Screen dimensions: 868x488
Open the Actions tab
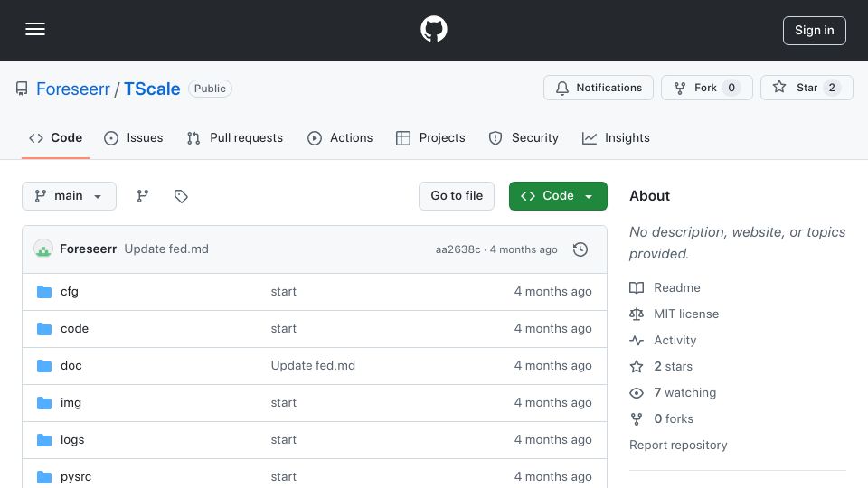click(x=340, y=137)
